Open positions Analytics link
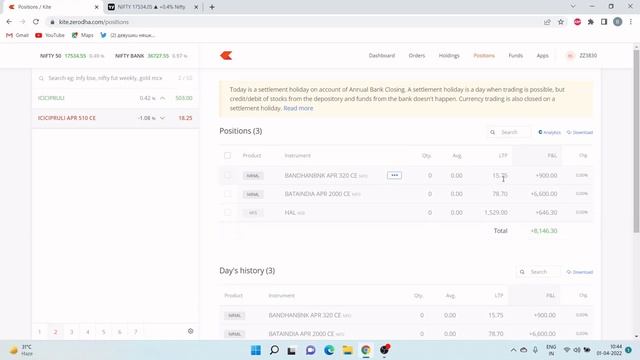 click(x=549, y=132)
